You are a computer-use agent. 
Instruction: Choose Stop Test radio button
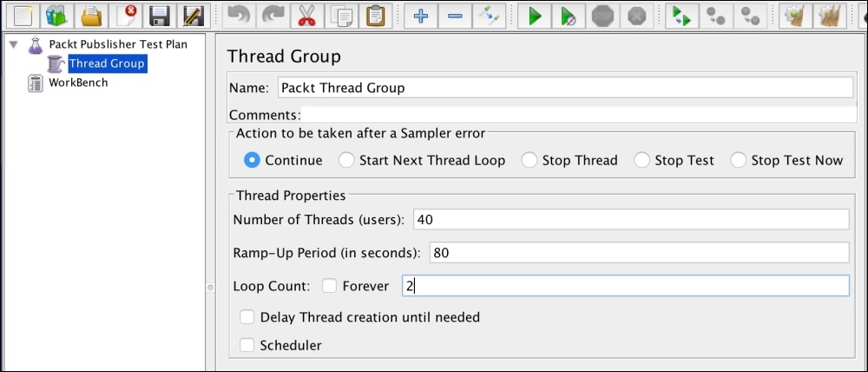tap(641, 160)
